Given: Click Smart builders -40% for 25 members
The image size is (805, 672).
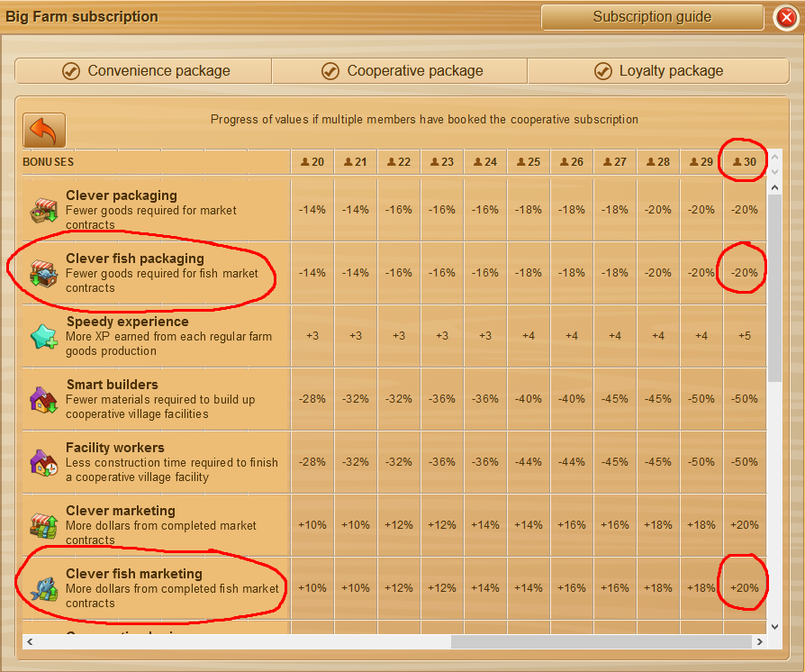Looking at the screenshot, I should 529,399.
